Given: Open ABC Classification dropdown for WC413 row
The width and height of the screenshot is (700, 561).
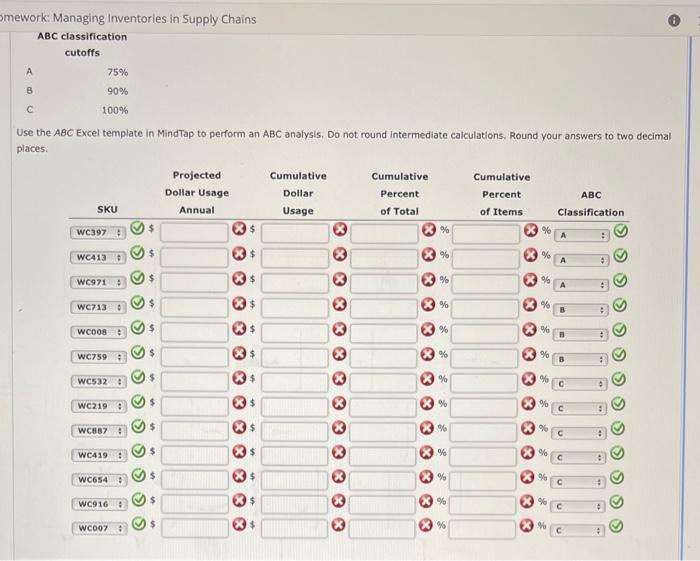Looking at the screenshot, I should [581, 260].
